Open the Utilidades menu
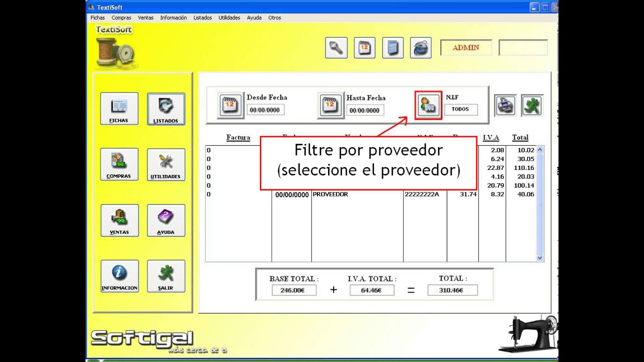Screen dimensions: 644x362 click(x=229, y=18)
